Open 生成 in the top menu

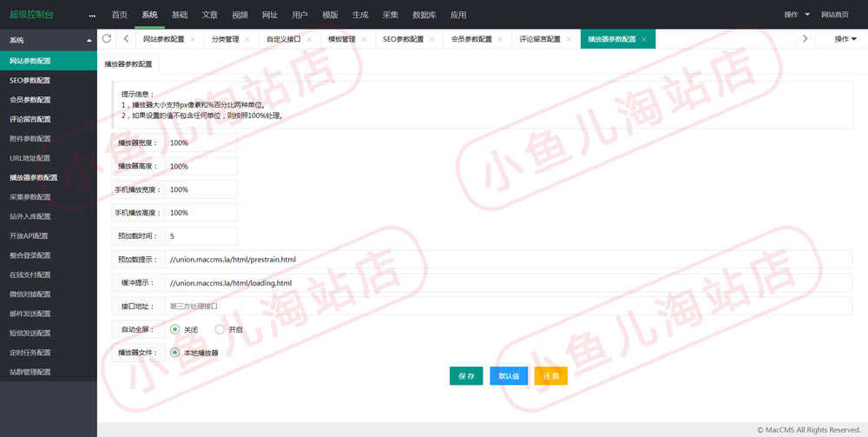(x=360, y=15)
